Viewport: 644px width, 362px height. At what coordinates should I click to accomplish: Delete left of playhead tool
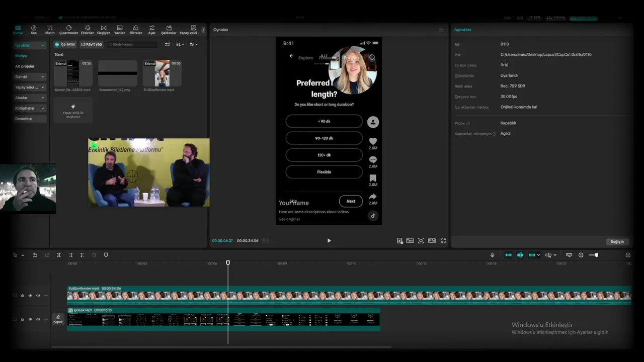pyautogui.click(x=70, y=255)
